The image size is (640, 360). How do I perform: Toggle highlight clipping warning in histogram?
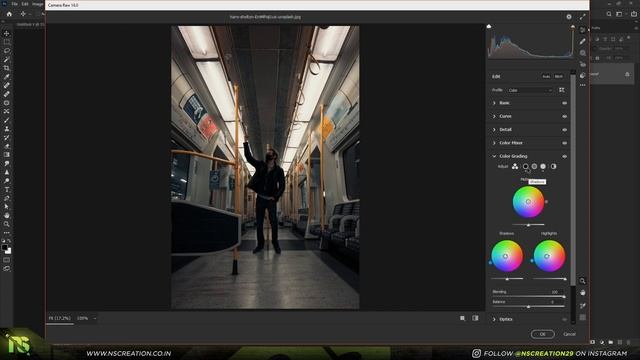pyautogui.click(x=573, y=27)
